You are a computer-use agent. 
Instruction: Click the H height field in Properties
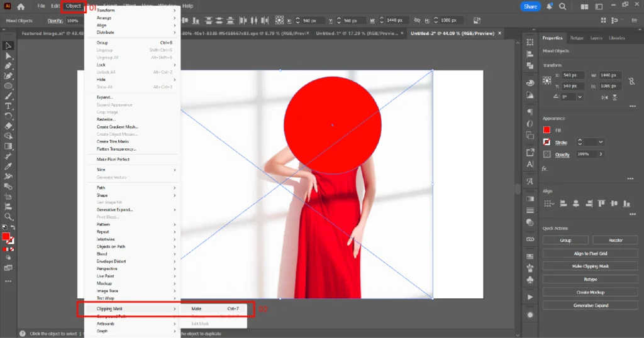tap(610, 85)
